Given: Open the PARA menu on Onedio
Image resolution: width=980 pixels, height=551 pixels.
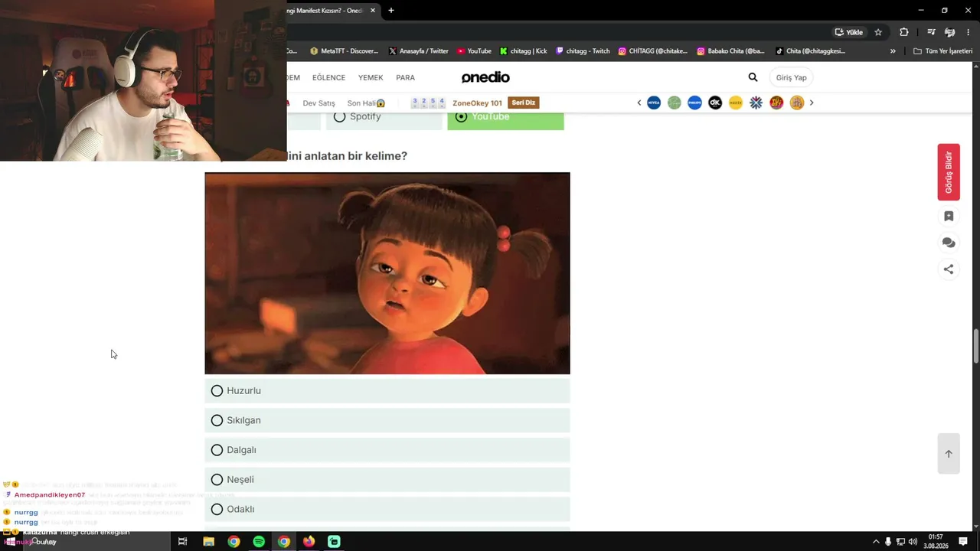Looking at the screenshot, I should click(x=405, y=77).
